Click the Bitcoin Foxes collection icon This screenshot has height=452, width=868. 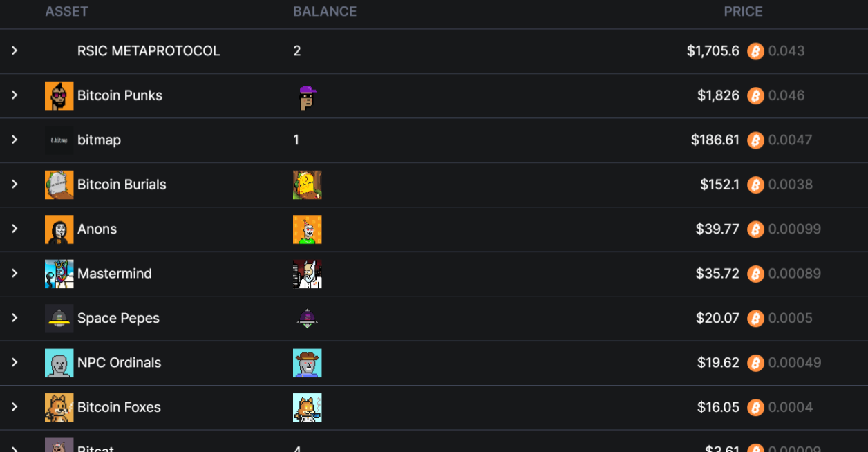(x=59, y=408)
